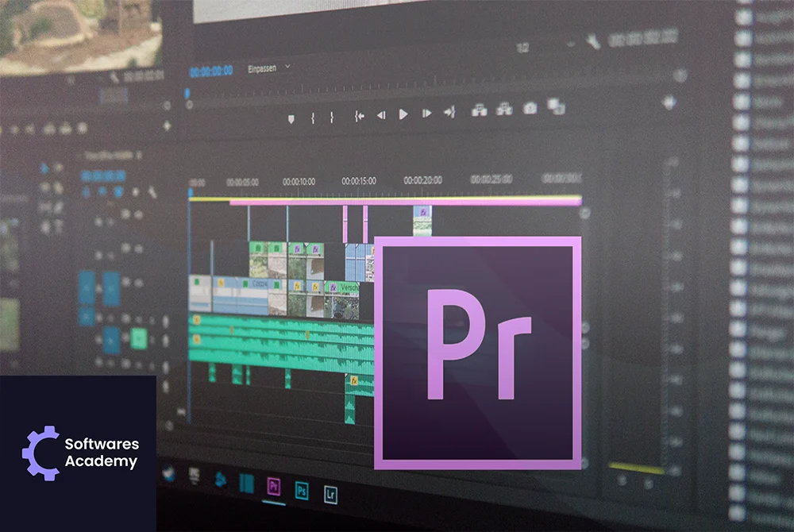Add a marker from the timeline header

(135, 192)
